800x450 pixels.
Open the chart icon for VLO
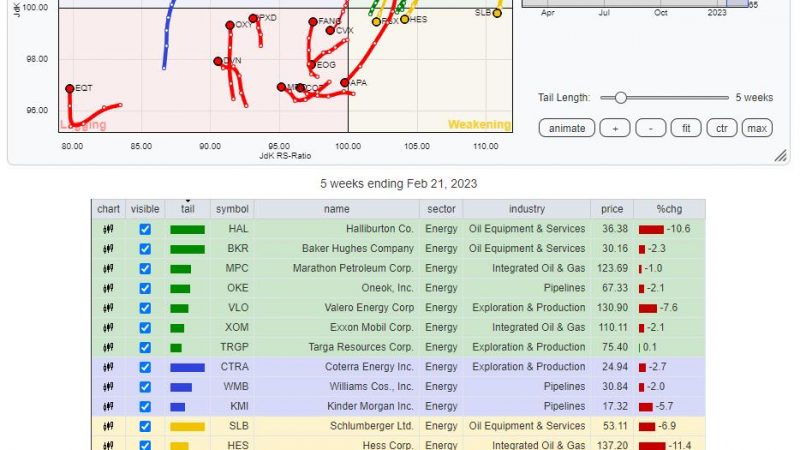point(108,308)
